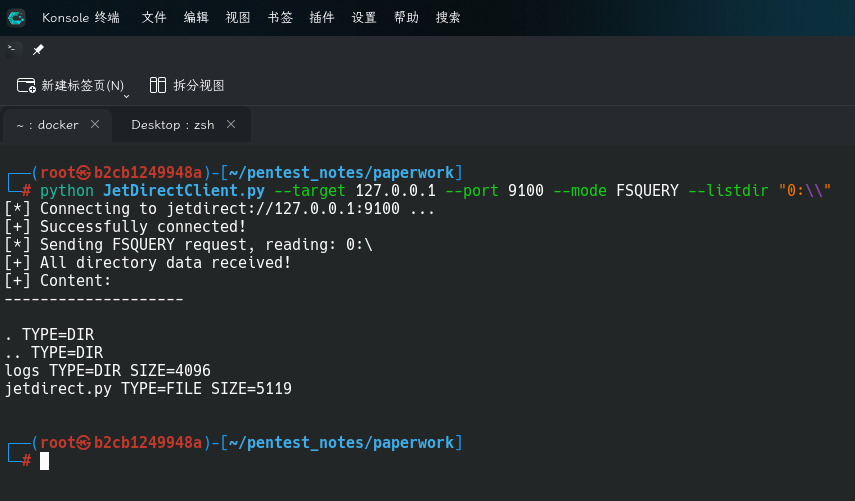
Task: Expand the new tab dropdown arrow
Action: coord(127,96)
